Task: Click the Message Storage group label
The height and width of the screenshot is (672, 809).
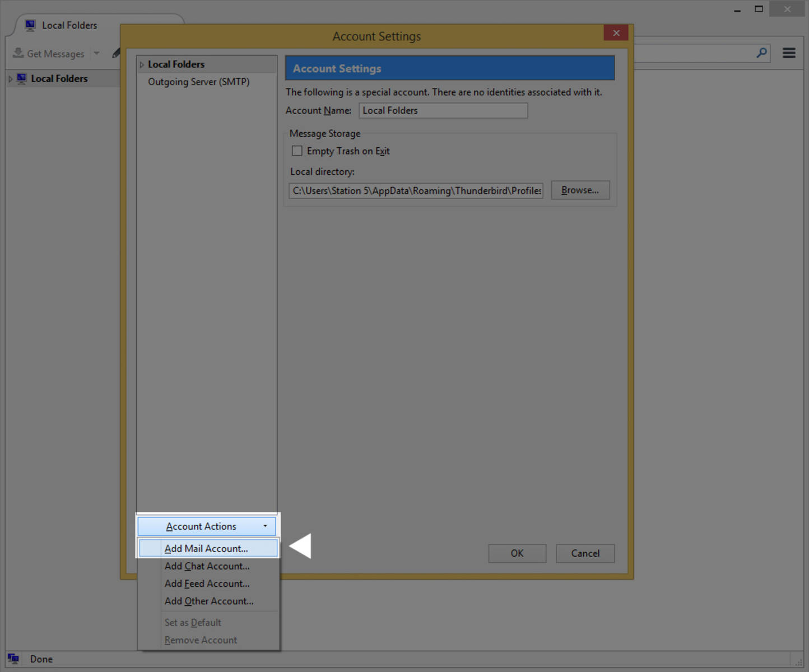Action: 325,133
